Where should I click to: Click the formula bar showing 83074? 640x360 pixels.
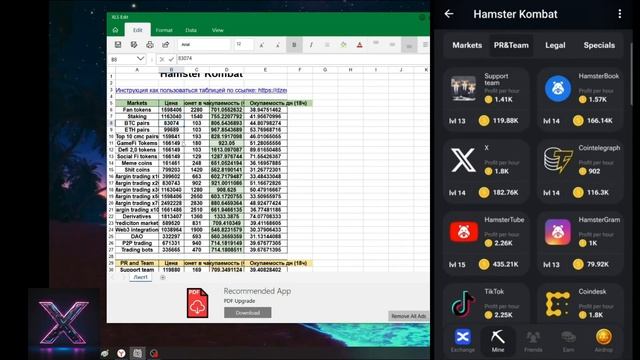pyautogui.click(x=302, y=59)
